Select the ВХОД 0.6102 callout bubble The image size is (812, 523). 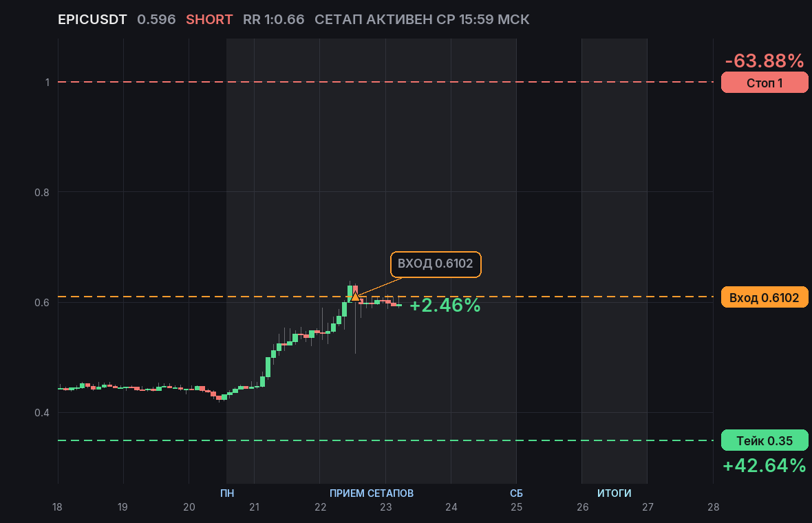436,264
